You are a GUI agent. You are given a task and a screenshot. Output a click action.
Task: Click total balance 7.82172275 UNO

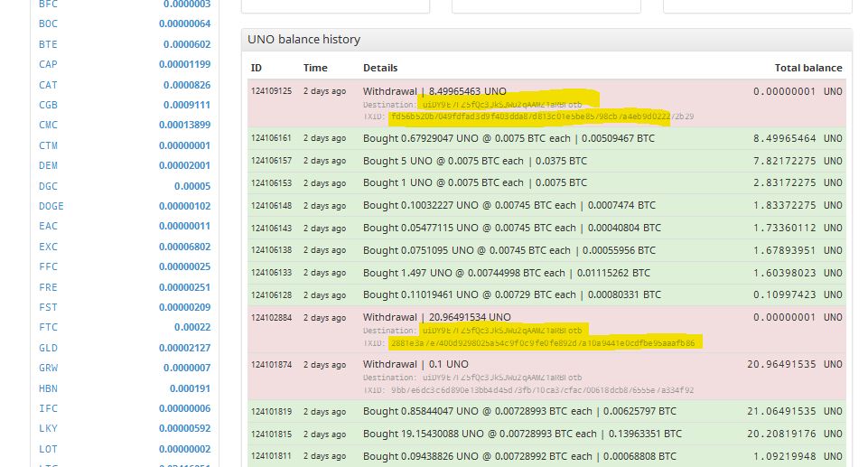pos(798,161)
